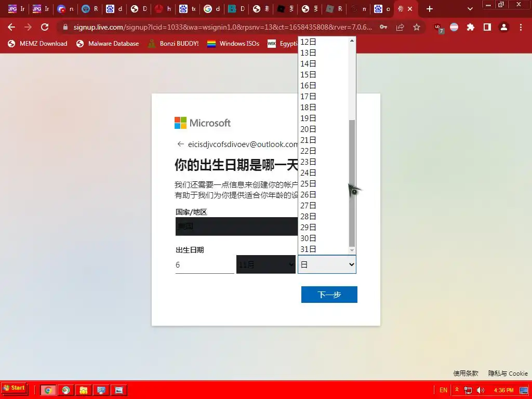Click the show desktop tray icon
Viewport: 532px width, 399px height.
tap(524, 390)
